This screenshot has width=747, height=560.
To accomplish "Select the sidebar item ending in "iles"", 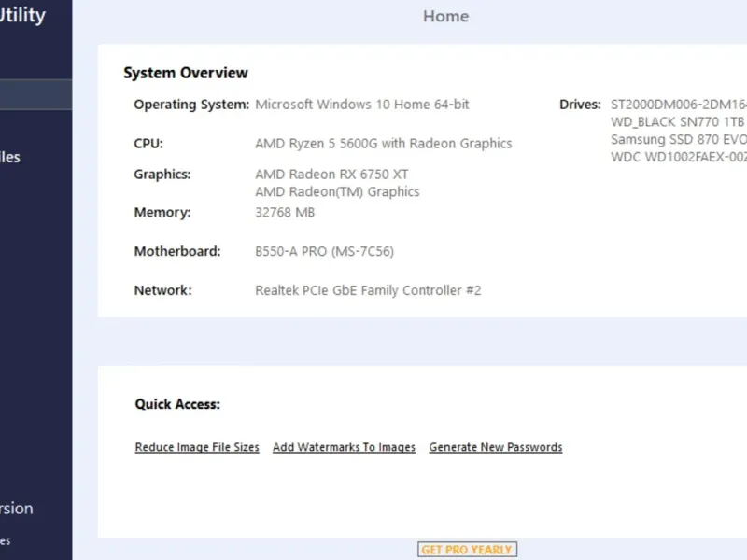I will click(10, 157).
